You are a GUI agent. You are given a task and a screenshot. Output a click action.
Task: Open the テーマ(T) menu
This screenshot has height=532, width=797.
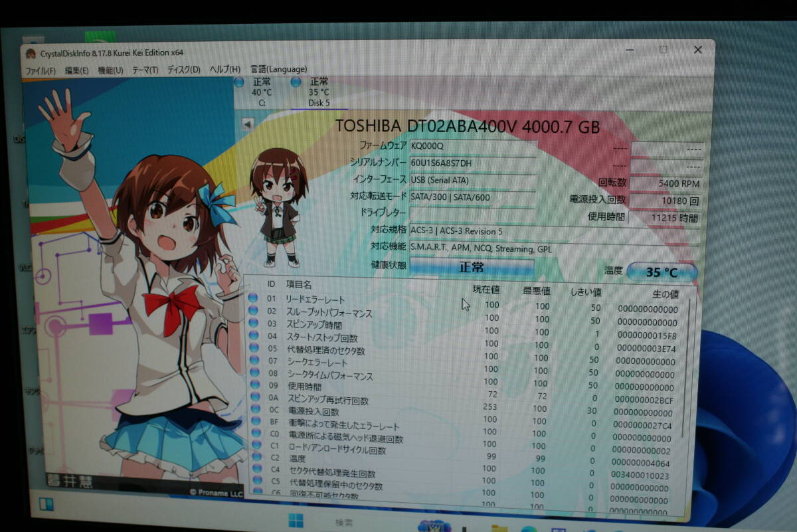coord(145,70)
